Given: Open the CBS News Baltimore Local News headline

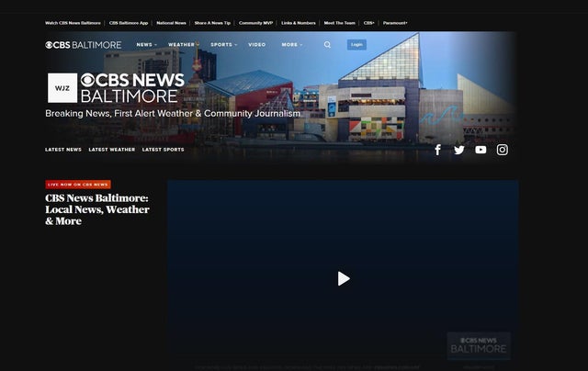Looking at the screenshot, I should coord(97,209).
